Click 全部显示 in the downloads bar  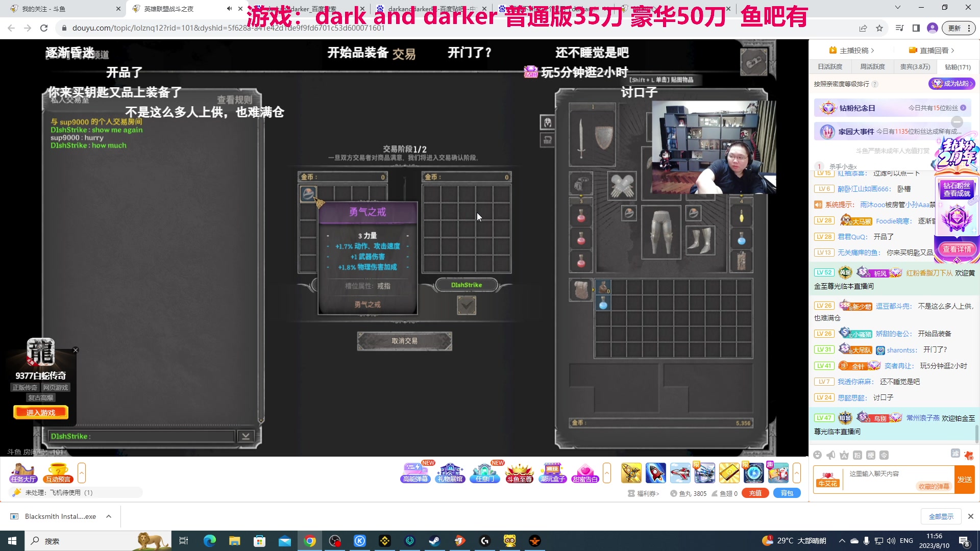941,516
